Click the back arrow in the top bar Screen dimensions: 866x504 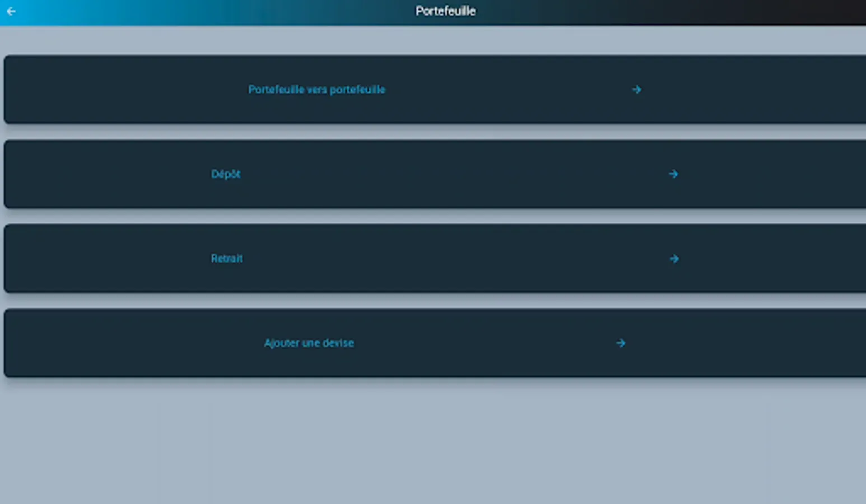click(x=12, y=11)
